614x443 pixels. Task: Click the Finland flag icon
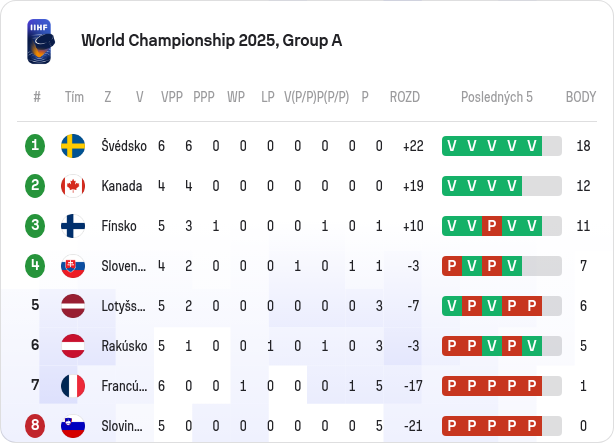(x=73, y=226)
